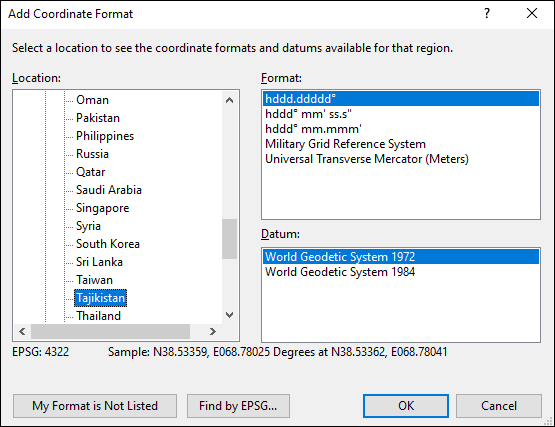Choose World Geodetic System 1984 datum
This screenshot has height=427, width=555.
[x=401, y=272]
